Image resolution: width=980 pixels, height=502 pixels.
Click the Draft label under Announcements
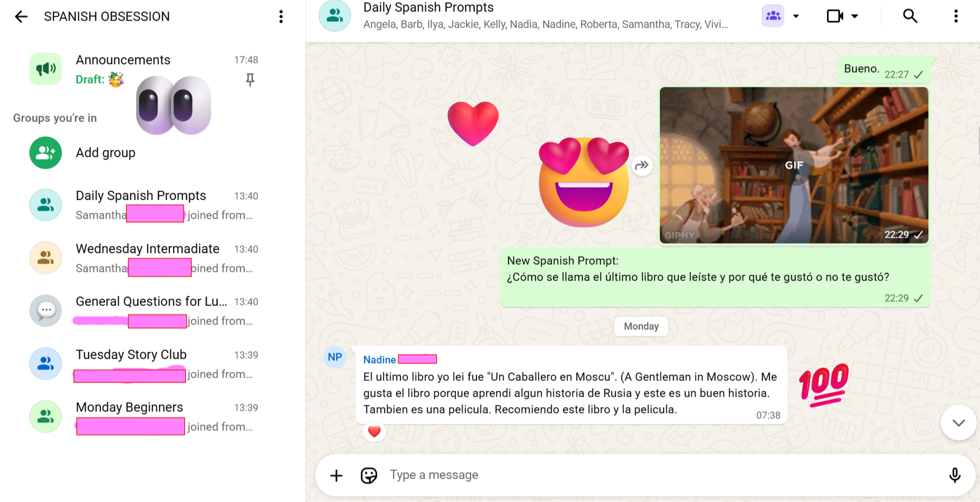pos(90,80)
